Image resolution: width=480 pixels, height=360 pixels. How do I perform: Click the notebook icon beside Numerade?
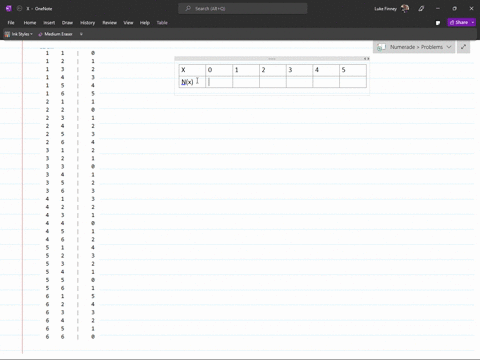(x=381, y=47)
